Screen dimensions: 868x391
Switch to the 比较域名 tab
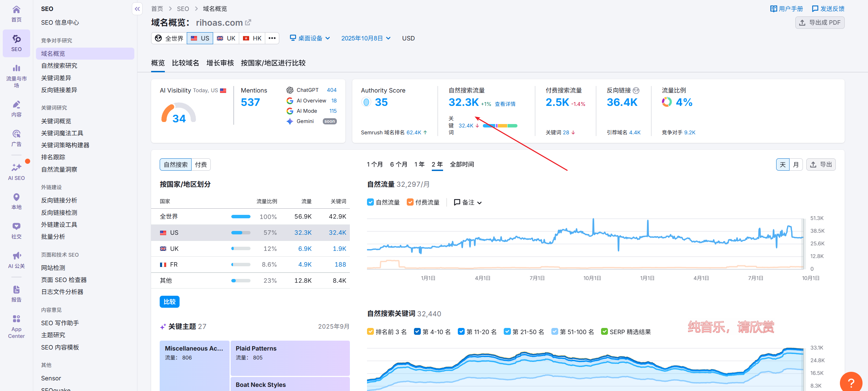(x=185, y=63)
